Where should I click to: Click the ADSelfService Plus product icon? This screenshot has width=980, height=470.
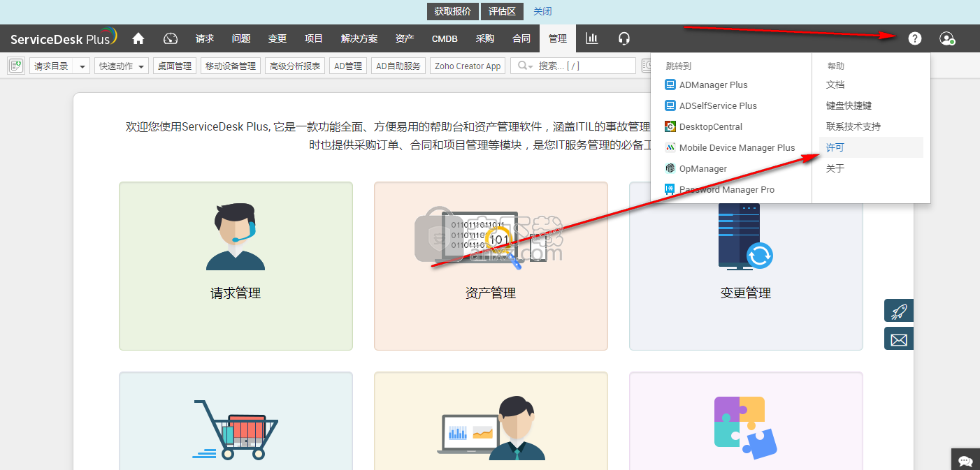click(670, 105)
